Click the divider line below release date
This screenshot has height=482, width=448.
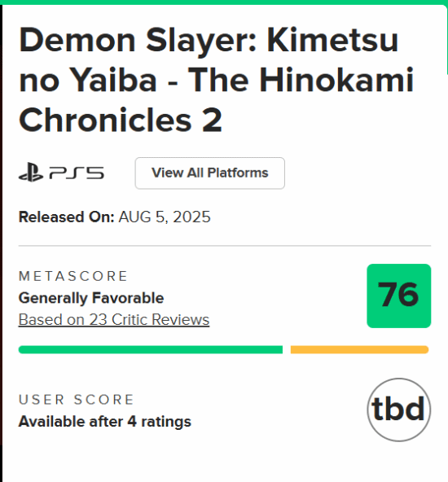tap(225, 246)
